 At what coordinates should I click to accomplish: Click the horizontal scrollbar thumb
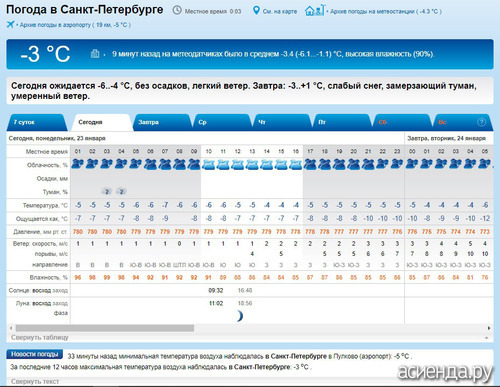(x=105, y=328)
